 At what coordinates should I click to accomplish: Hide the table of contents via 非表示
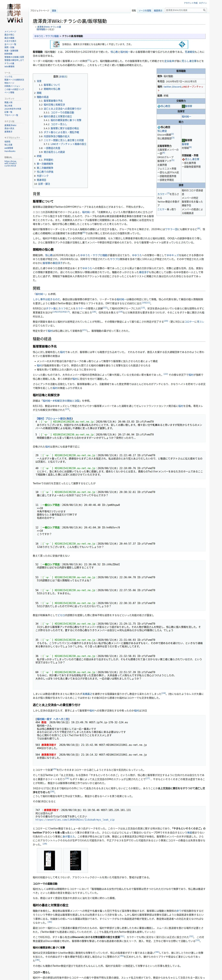[63, 76]
